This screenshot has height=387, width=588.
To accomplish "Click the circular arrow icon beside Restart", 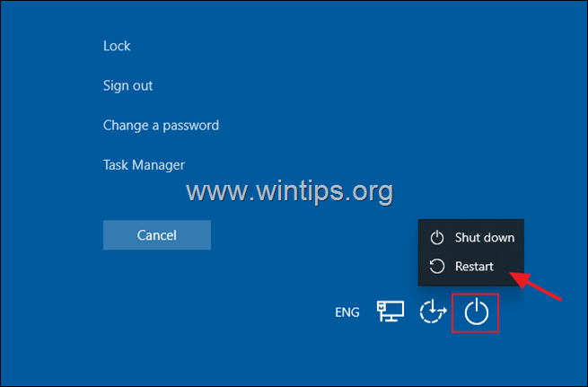I will click(x=437, y=267).
